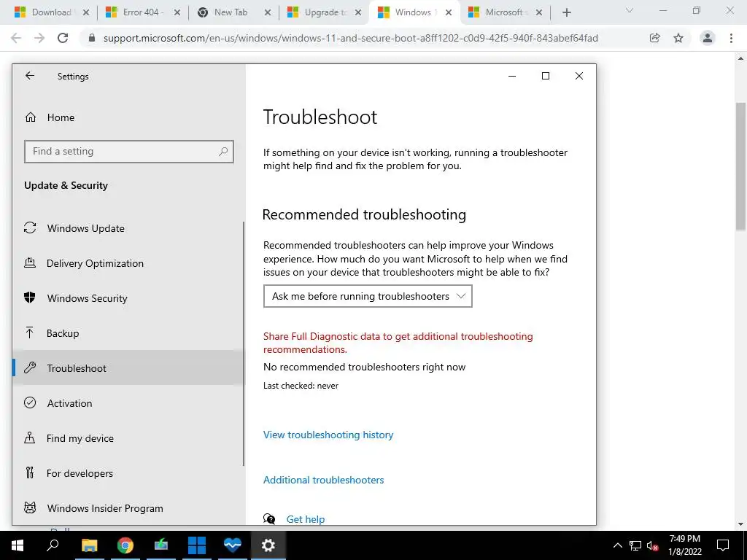Share this page icon in address bar

coord(655,38)
